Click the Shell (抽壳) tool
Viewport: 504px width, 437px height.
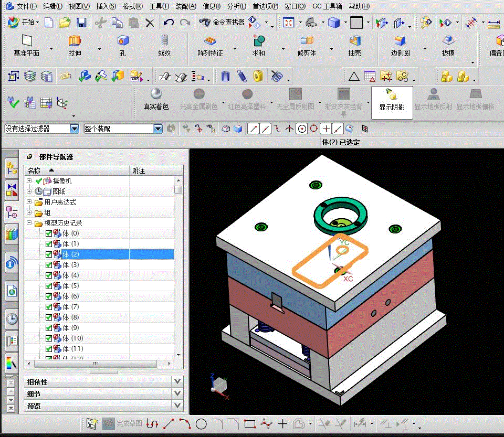point(355,46)
